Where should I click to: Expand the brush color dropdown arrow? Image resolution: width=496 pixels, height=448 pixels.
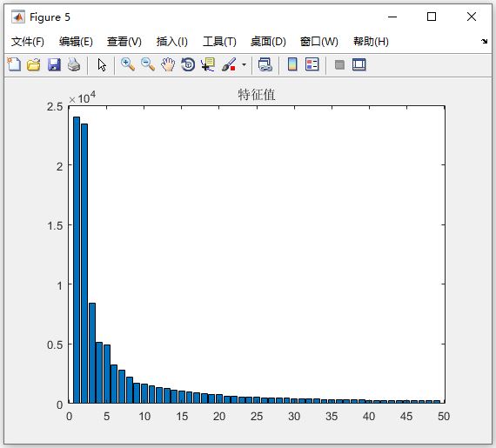click(x=244, y=65)
